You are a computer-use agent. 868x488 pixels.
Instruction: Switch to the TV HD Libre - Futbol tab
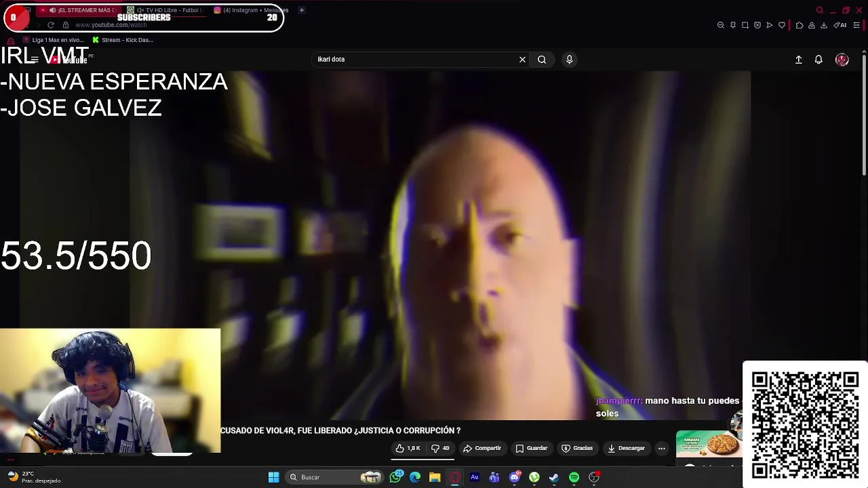[166, 10]
